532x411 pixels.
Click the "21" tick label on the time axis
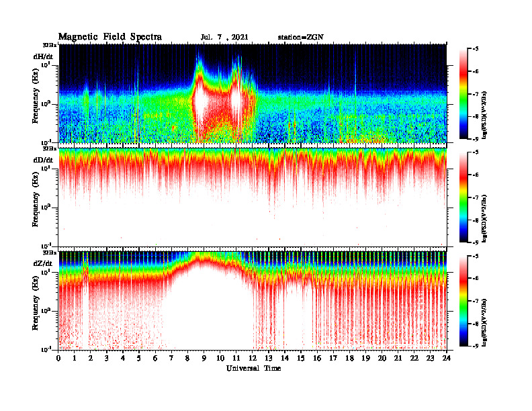click(398, 358)
